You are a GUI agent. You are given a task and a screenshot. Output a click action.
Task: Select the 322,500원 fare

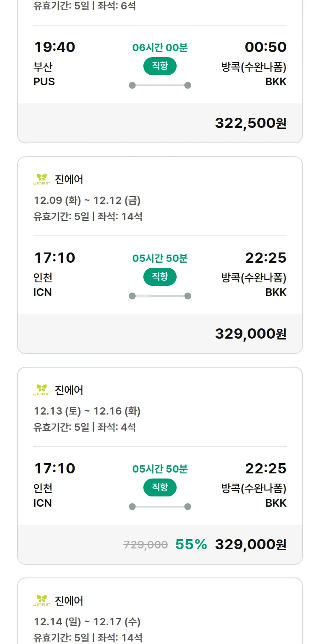tap(250, 123)
